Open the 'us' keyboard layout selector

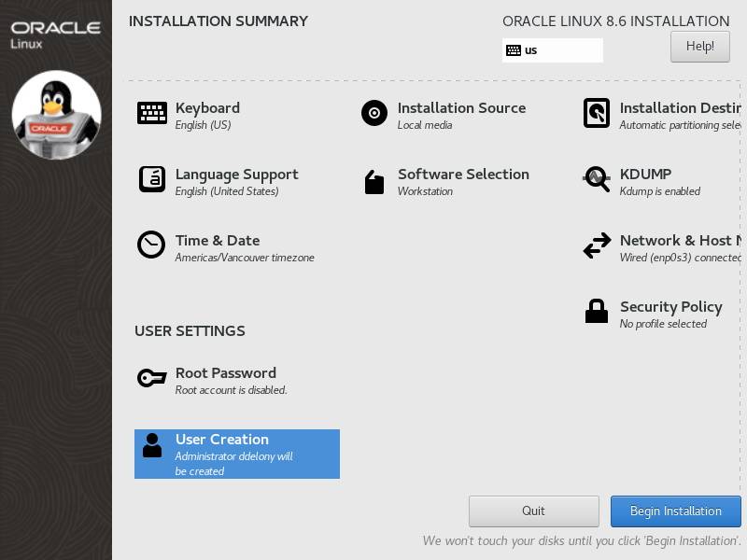pyautogui.click(x=551, y=49)
